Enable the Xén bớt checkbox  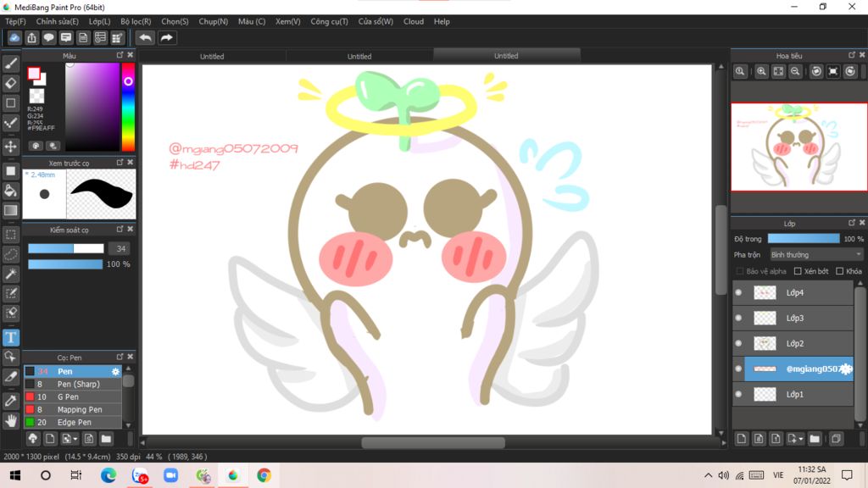pos(798,271)
